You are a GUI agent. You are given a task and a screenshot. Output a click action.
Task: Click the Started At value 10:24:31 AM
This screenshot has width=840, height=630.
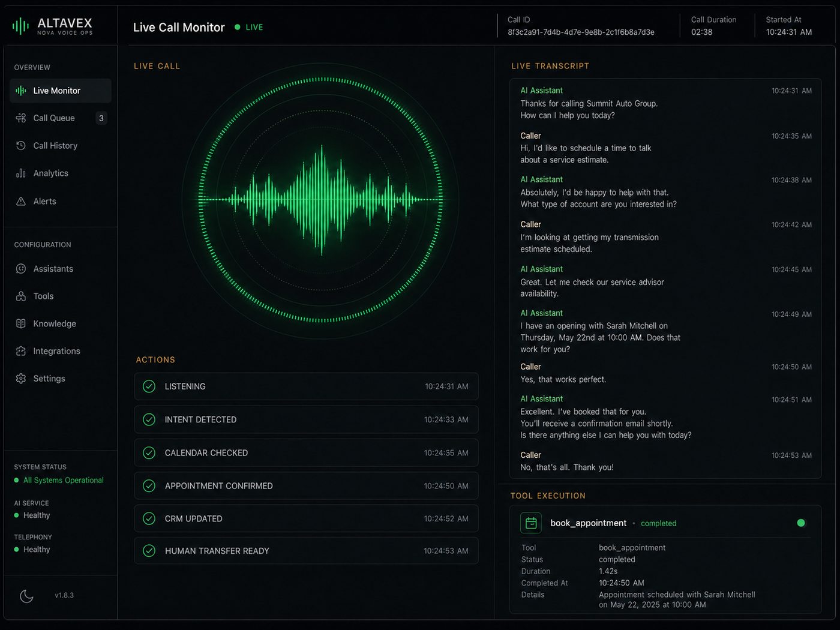788,32
